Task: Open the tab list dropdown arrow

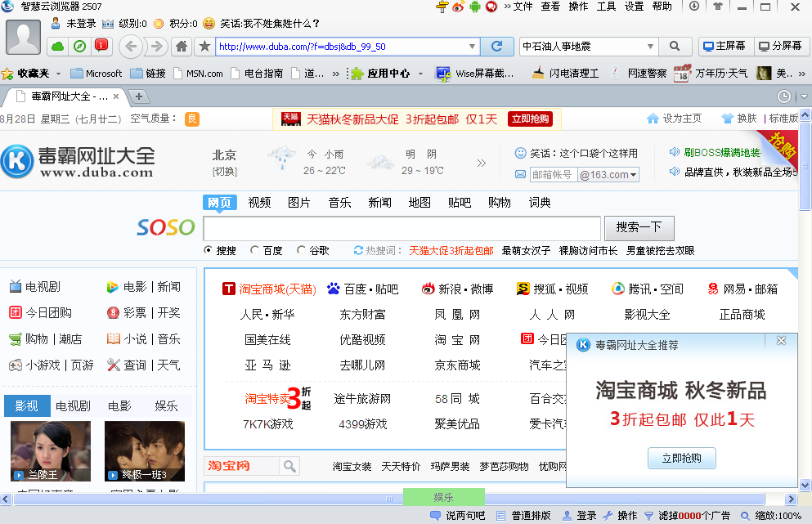Action: point(805,96)
